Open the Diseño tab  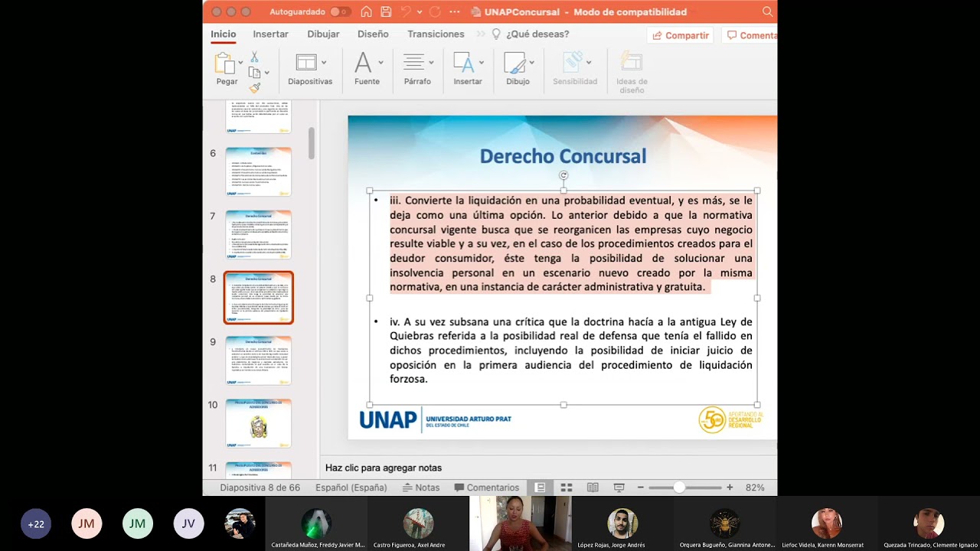point(373,34)
